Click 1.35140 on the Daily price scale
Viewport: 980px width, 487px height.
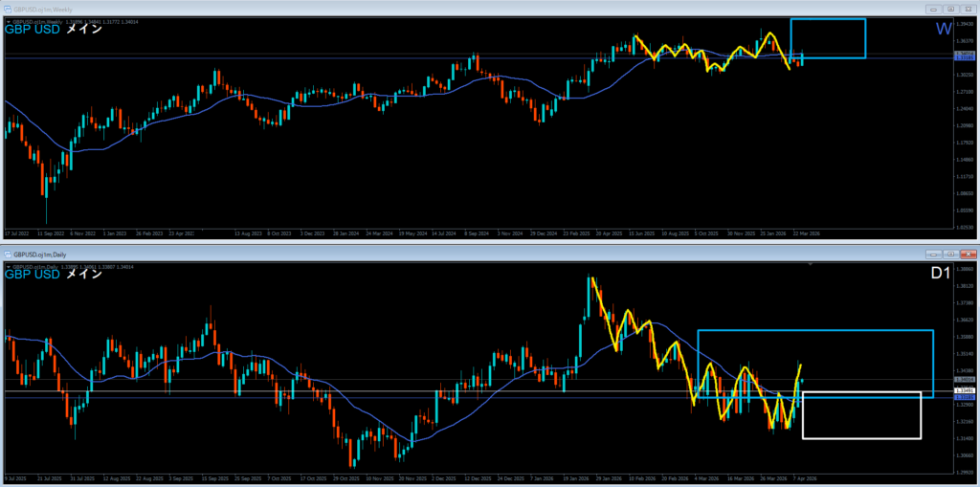pyautogui.click(x=966, y=354)
